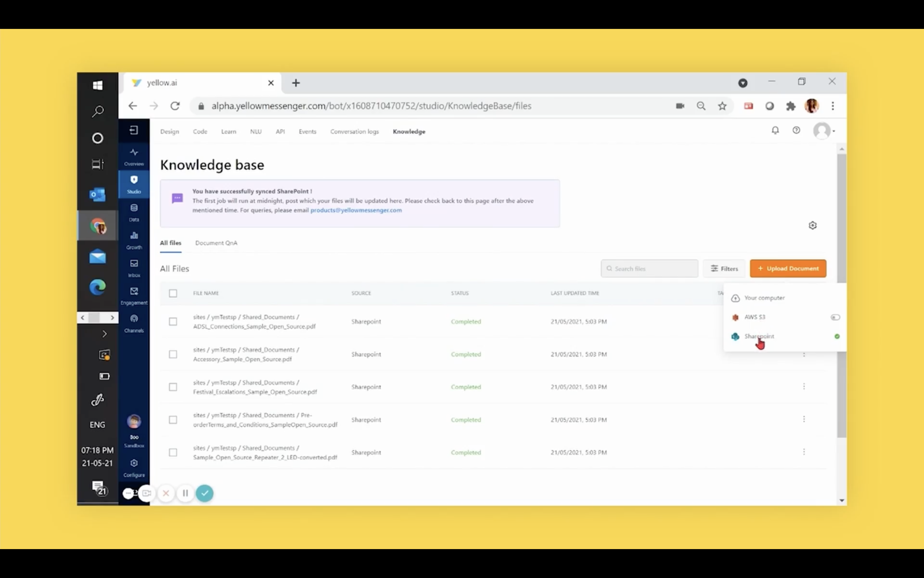This screenshot has height=578, width=924.
Task: Switch to Document QnA tab
Action: tap(216, 243)
